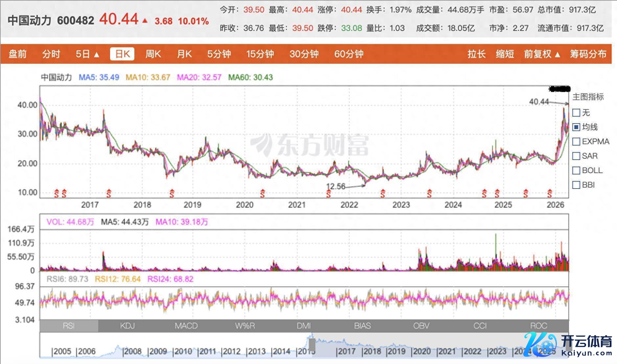The width and height of the screenshot is (617, 364).
Task: Switch to the 周K weekly chart tab
Action: point(153,54)
